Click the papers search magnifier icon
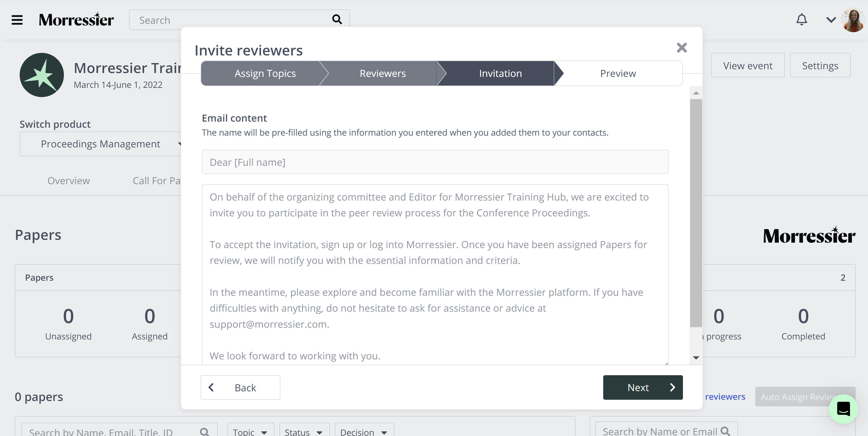 click(x=204, y=431)
